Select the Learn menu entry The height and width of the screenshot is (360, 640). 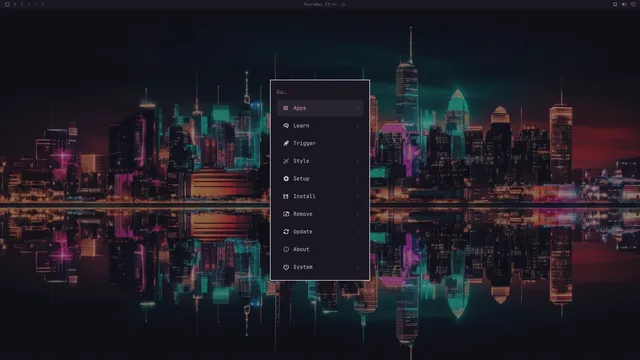(320, 126)
